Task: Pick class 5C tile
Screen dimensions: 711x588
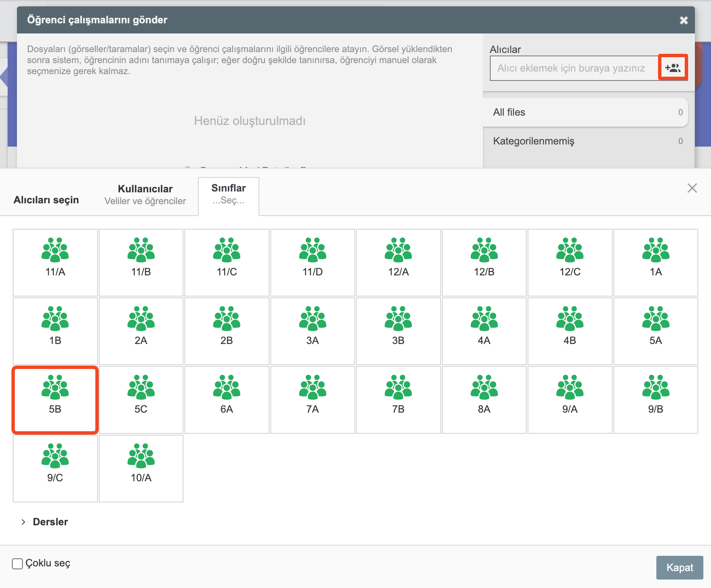Action: pos(141,400)
